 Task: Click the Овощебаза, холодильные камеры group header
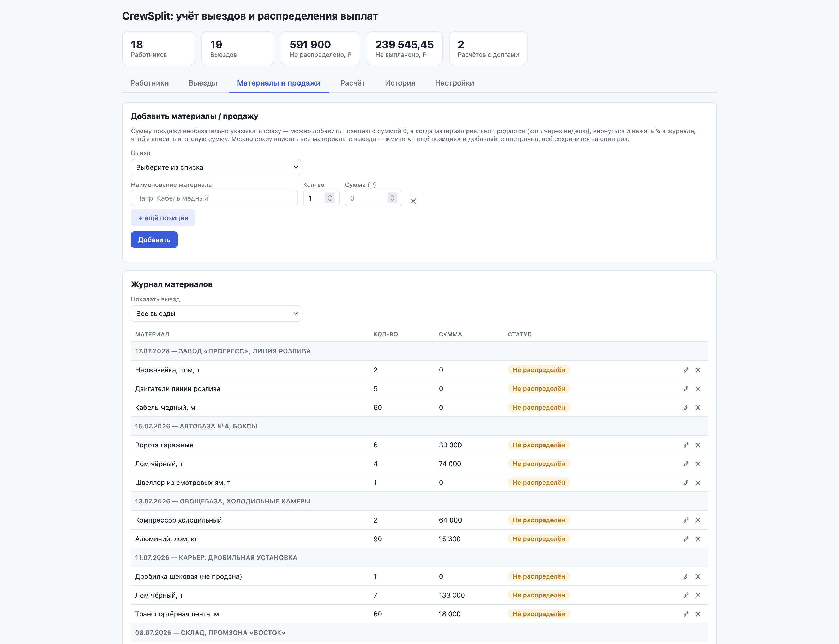[x=420, y=501]
